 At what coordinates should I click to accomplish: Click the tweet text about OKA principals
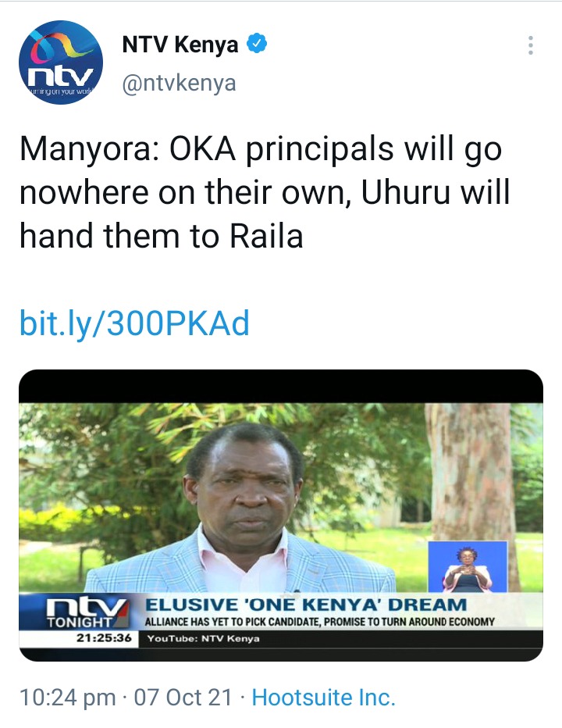(x=265, y=193)
